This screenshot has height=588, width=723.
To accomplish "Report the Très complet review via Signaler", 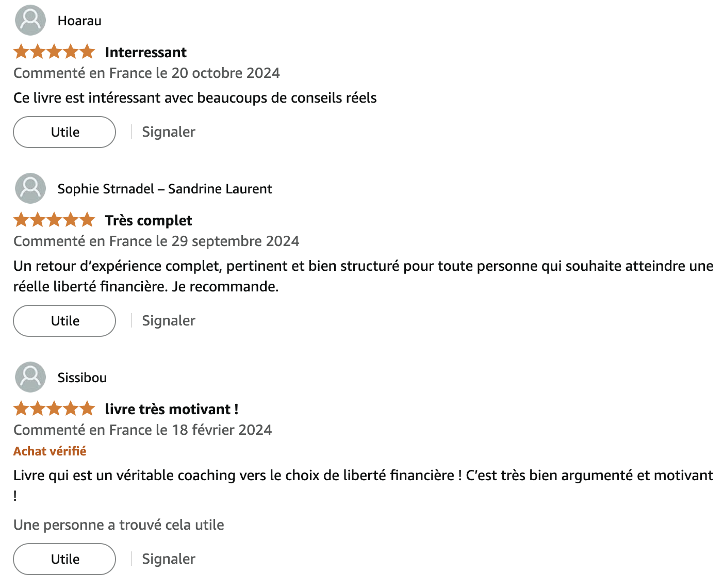I will click(169, 321).
